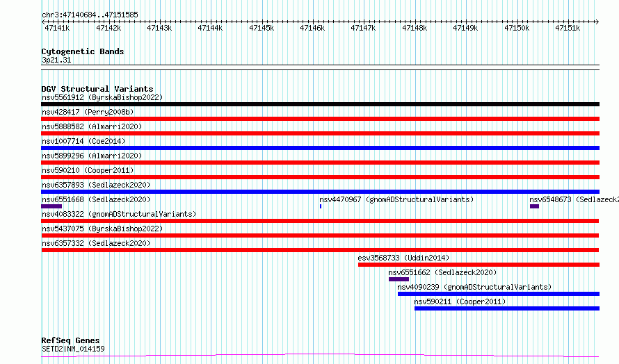Open nsv6357332 (Sedlazeck2020) label
The width and height of the screenshot is (619, 364).
point(96,243)
